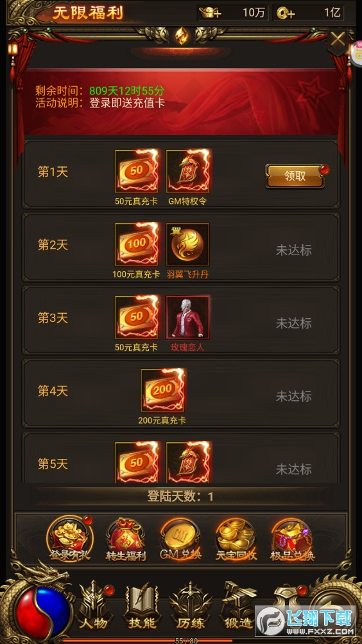Viewport: 362px width, 644px height.
Task: Select the GM特权令 item icon in Day 1
Action: (188, 171)
